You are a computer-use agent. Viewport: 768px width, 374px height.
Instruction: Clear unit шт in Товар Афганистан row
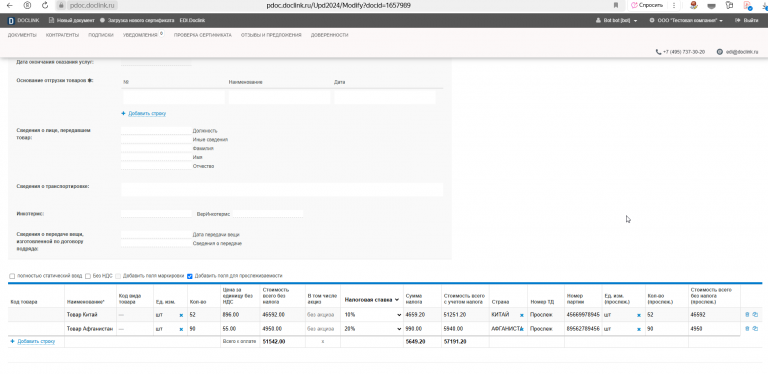pyautogui.click(x=181, y=329)
